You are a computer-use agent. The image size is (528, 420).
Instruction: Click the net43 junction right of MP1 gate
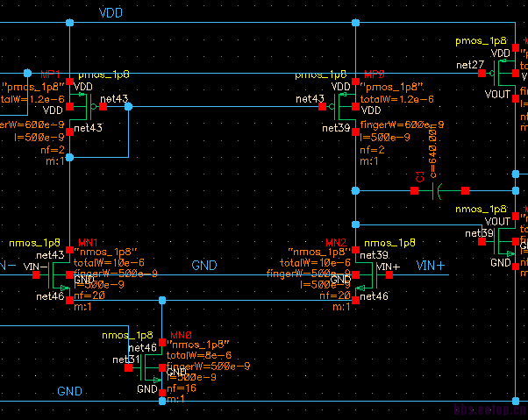128,107
